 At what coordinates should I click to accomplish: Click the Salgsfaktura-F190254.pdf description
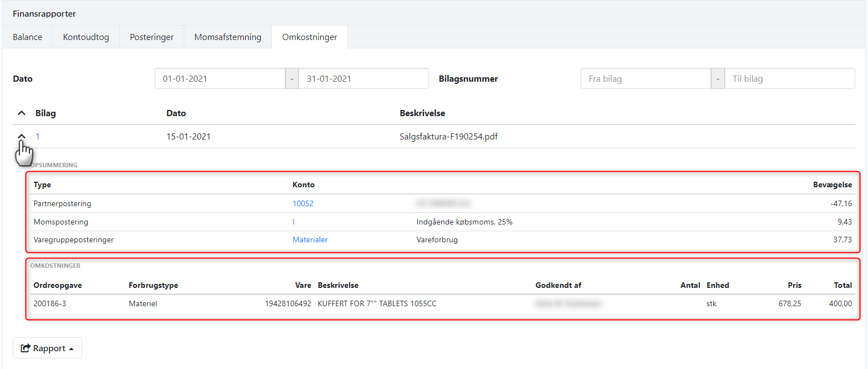(448, 137)
